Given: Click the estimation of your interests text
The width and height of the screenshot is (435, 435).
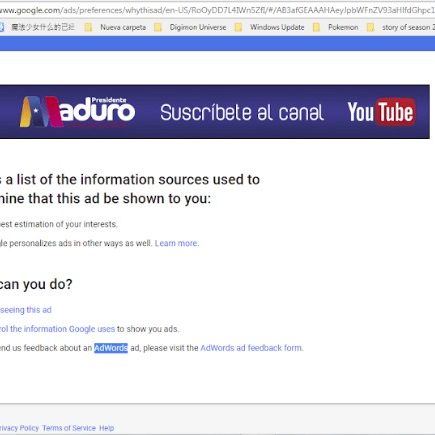Looking at the screenshot, I should pos(59,224).
